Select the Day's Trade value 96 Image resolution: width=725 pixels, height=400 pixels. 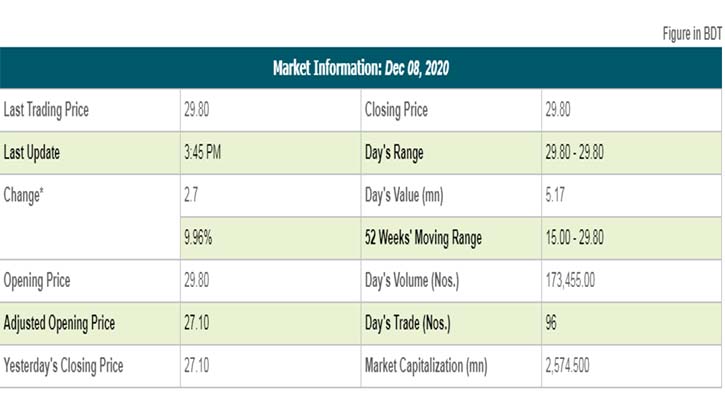[x=551, y=323]
